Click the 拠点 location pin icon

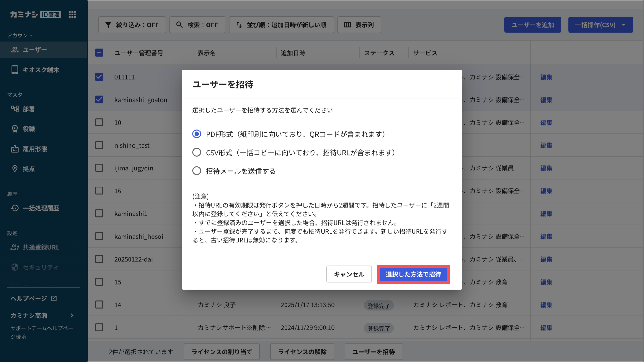pos(15,169)
